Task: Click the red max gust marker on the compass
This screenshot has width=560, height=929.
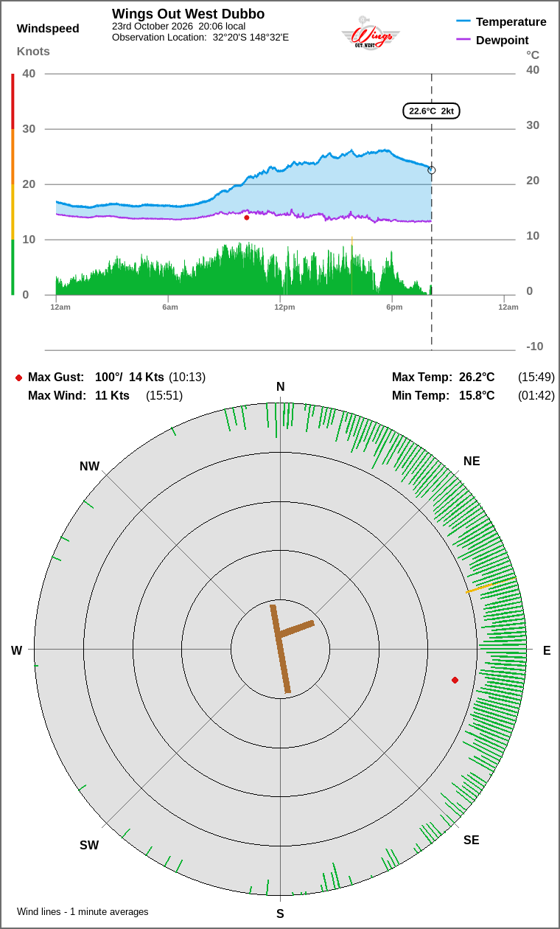Action: point(455,680)
